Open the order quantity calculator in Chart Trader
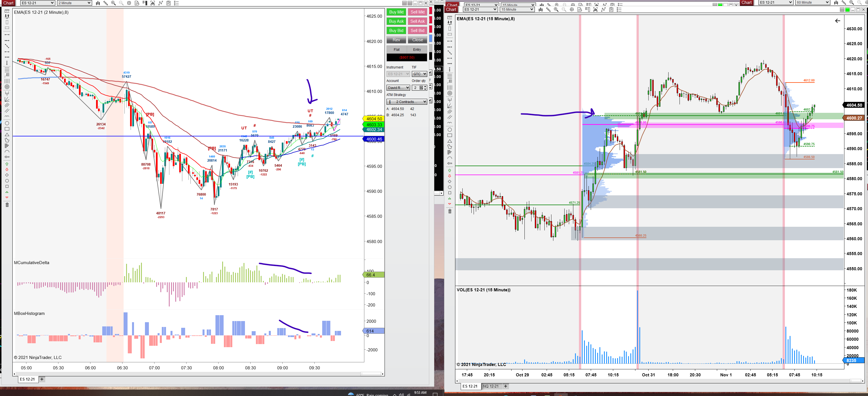868x396 pixels. pos(421,88)
